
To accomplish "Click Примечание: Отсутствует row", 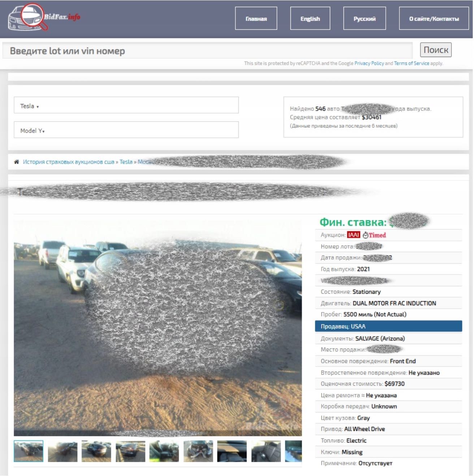I will tap(389, 463).
